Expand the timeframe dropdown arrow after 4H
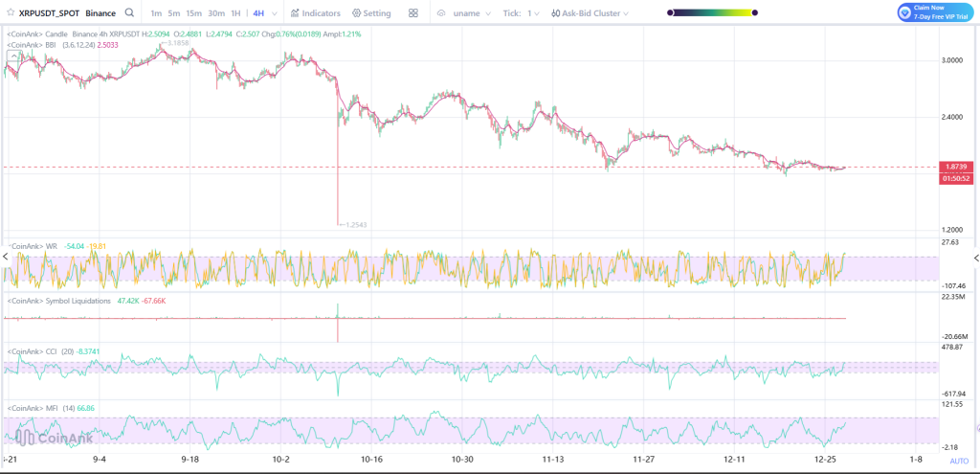The width and height of the screenshot is (980, 474). [x=275, y=13]
